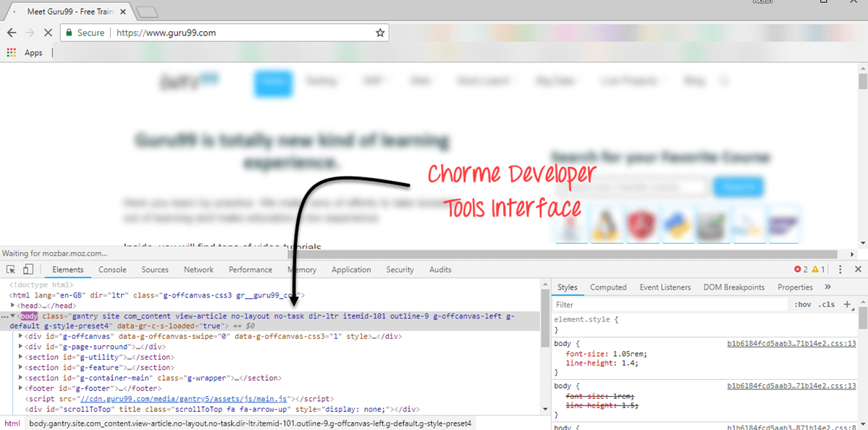This screenshot has width=868, height=430.
Task: Select the inspect element cursor tool
Action: pyautogui.click(x=11, y=269)
